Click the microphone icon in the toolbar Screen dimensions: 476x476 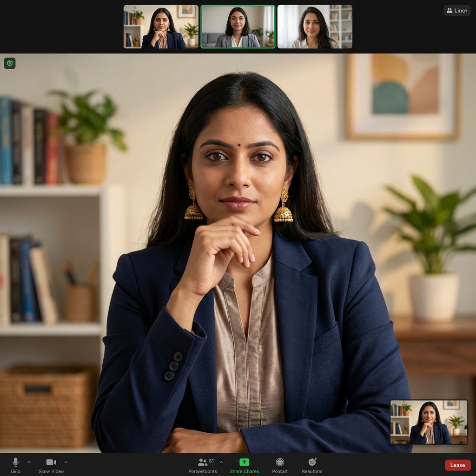(x=15, y=462)
